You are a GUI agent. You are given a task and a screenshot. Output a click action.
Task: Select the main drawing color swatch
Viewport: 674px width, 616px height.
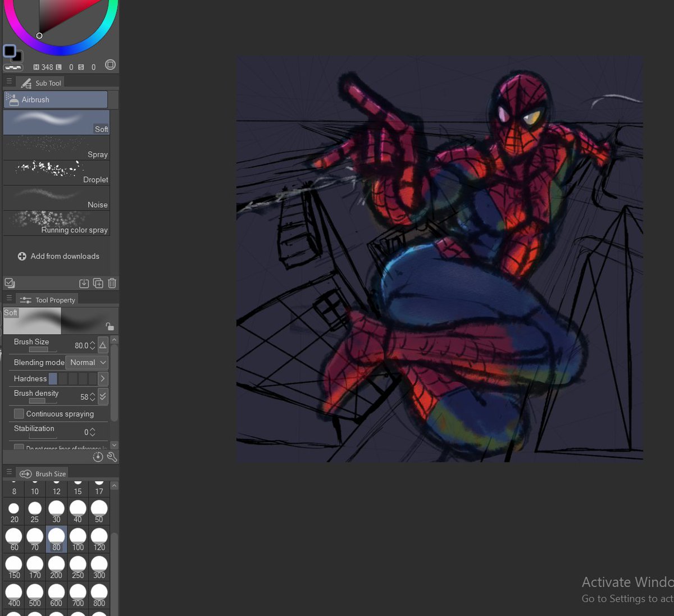pos(9,51)
